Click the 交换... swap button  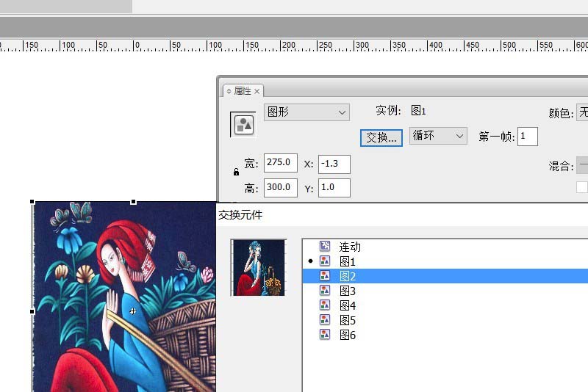pyautogui.click(x=381, y=138)
